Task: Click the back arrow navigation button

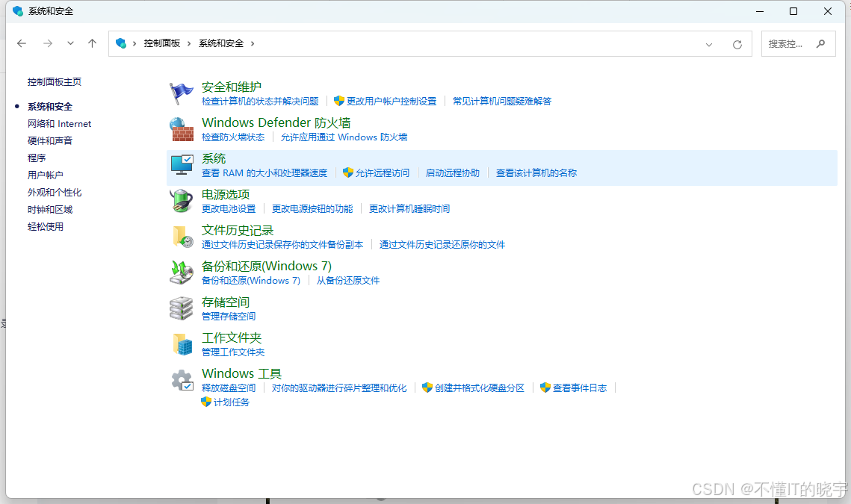Action: point(22,43)
